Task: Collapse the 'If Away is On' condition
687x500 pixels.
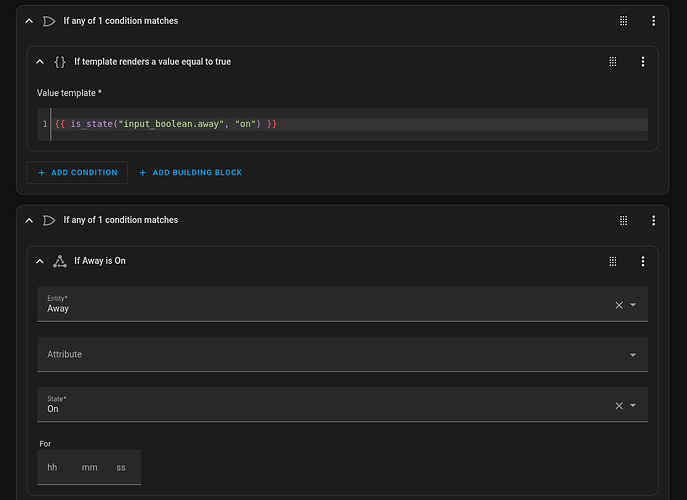Action: pos(40,261)
